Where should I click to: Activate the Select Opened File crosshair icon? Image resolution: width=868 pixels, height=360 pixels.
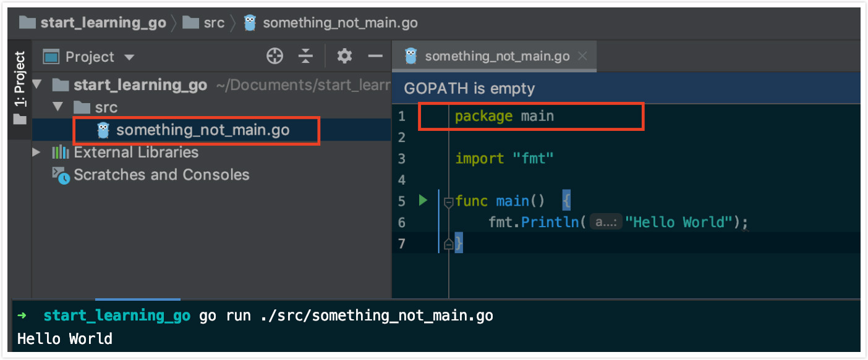click(x=274, y=56)
